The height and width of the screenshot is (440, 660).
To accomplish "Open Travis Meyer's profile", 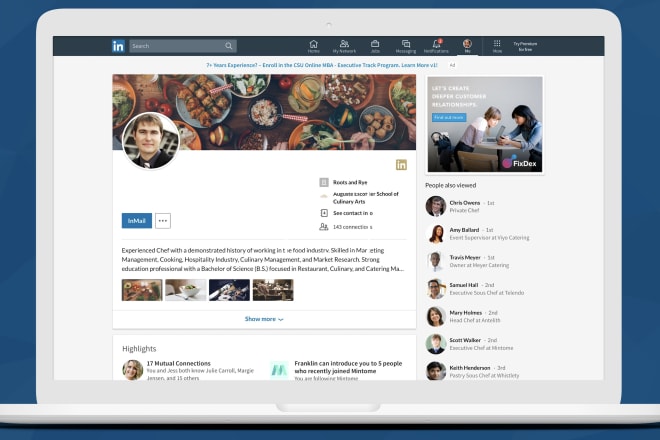I will (465, 257).
